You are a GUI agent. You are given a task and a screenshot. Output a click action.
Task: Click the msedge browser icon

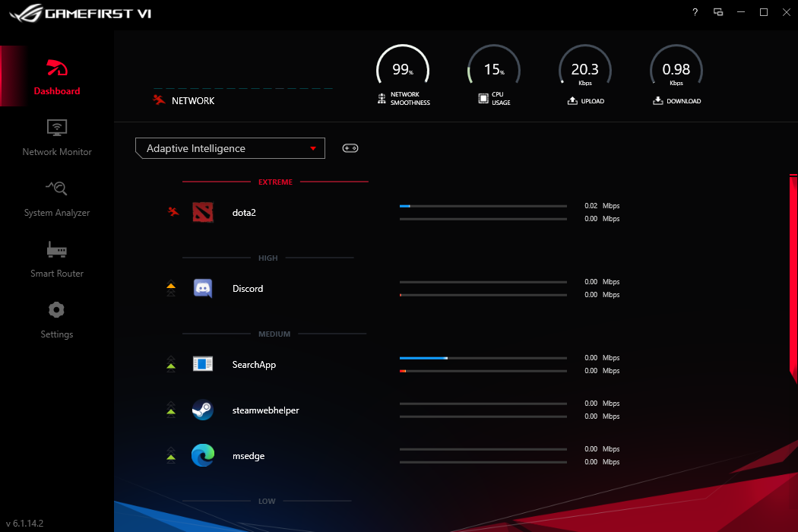203,455
